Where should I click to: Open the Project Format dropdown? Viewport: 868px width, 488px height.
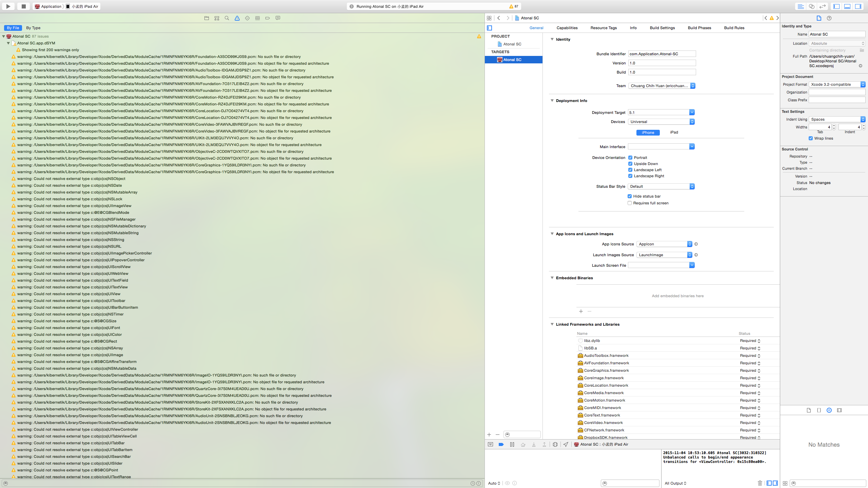point(837,84)
